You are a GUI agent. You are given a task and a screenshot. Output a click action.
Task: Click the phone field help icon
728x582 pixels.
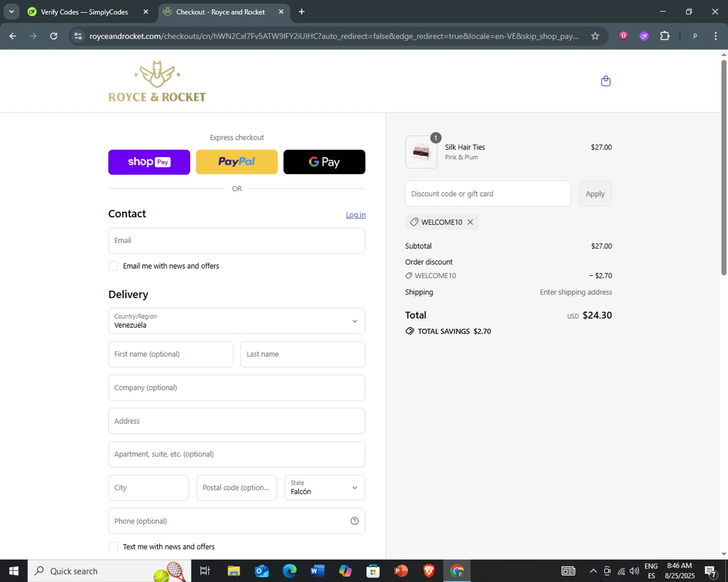point(354,521)
